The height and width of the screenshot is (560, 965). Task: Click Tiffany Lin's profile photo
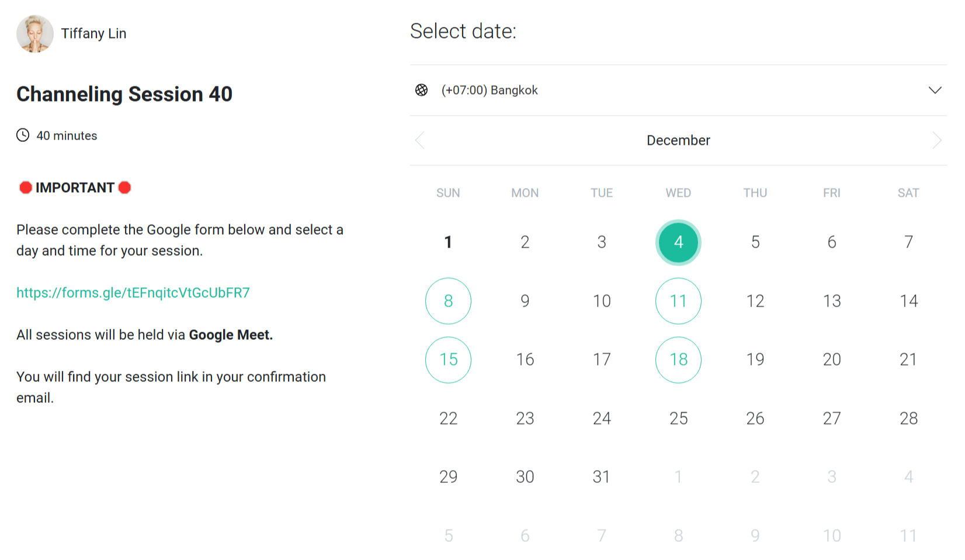click(x=35, y=34)
